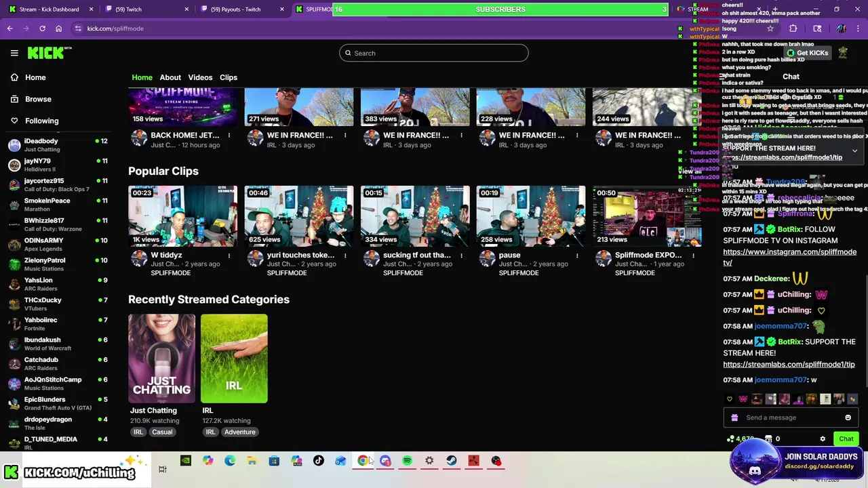Open options for 383 views video
Viewport: 868px width, 488px height.
pyautogui.click(x=461, y=136)
